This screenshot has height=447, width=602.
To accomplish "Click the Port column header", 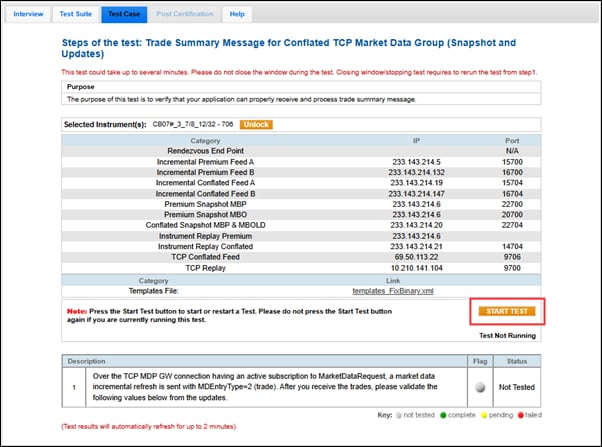I will pos(512,141).
